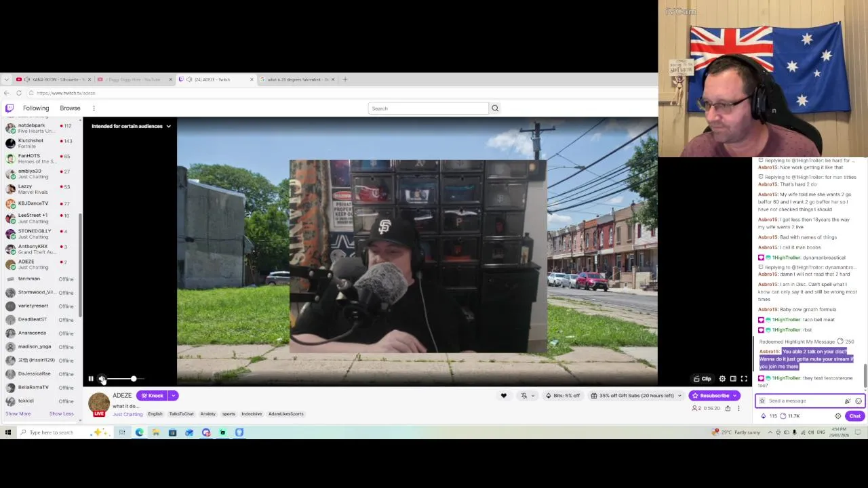Open the weather widget showing Partly sunny
868x488 pixels.
click(736, 432)
